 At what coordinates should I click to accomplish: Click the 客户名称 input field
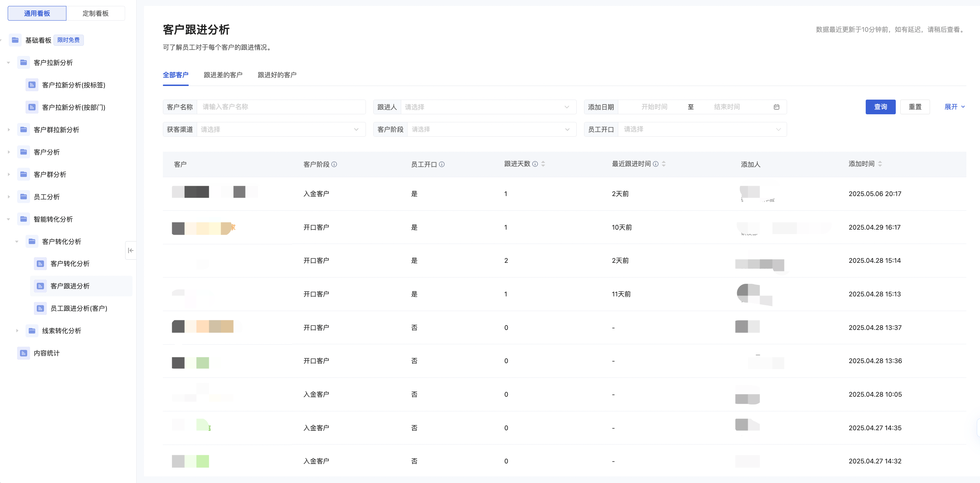[x=281, y=107]
